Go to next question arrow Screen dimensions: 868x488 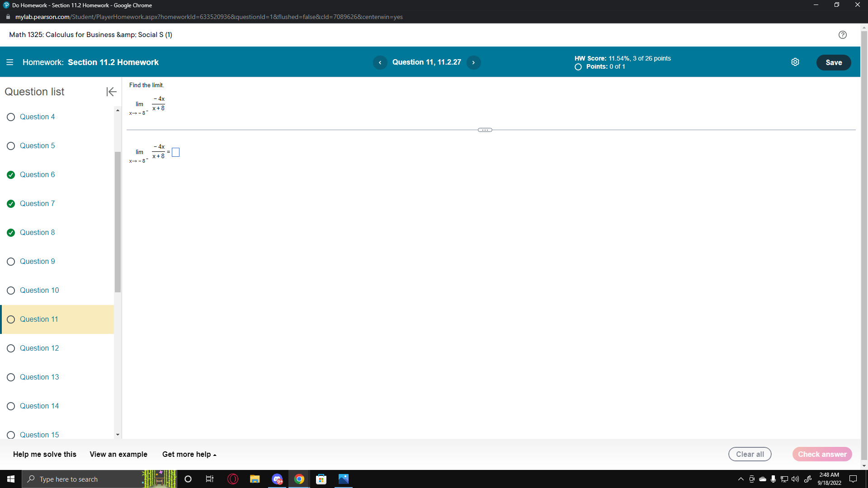pos(473,62)
